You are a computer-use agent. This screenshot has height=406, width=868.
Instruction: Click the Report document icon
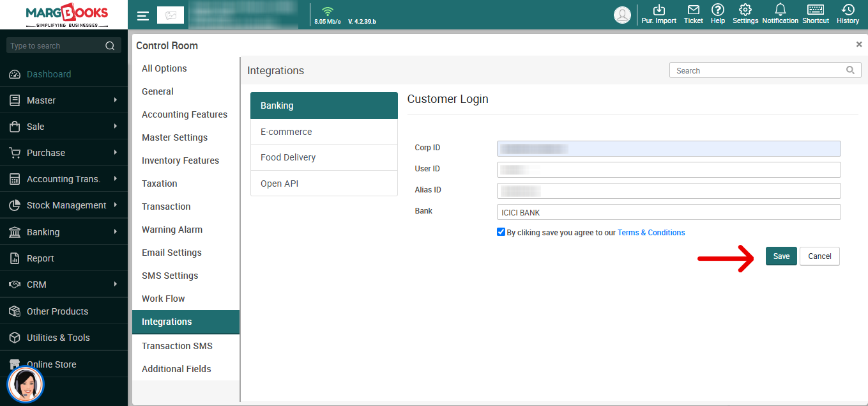(15, 258)
